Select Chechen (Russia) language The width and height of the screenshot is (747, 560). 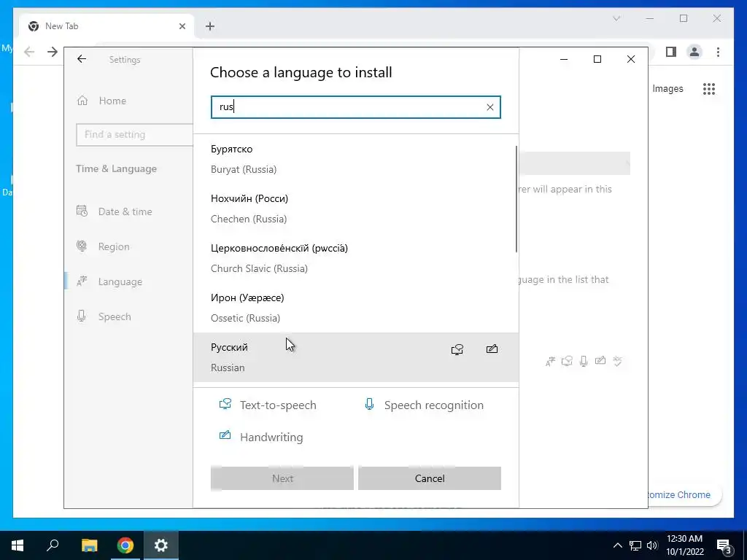[x=355, y=209]
